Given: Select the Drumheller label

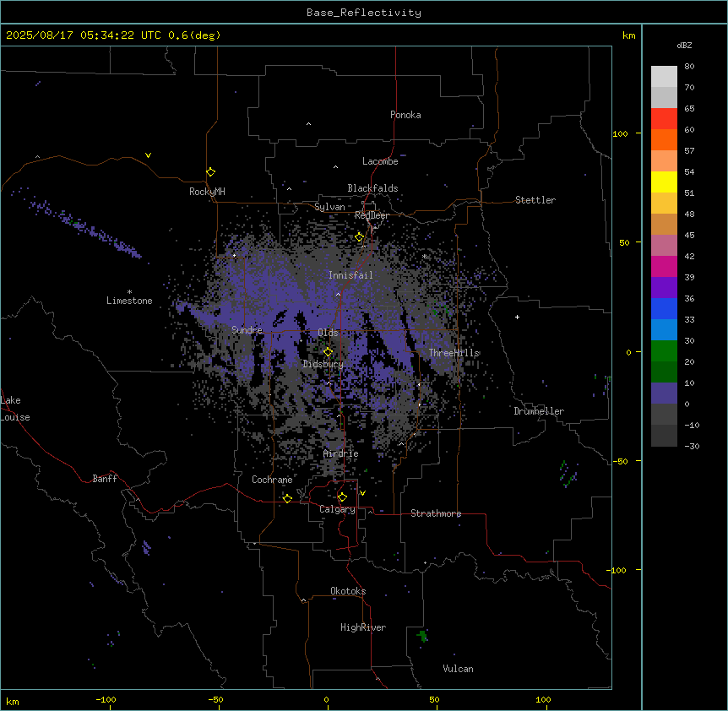Looking at the screenshot, I should [539, 411].
